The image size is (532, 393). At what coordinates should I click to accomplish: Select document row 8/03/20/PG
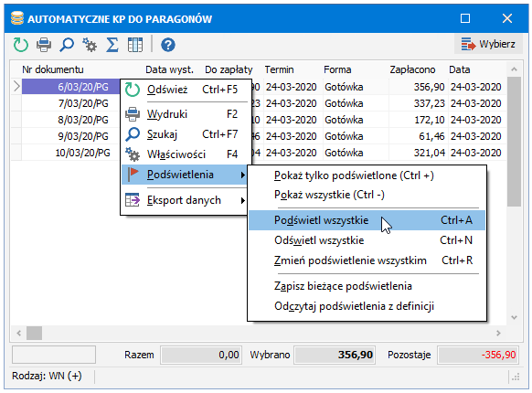(x=83, y=120)
